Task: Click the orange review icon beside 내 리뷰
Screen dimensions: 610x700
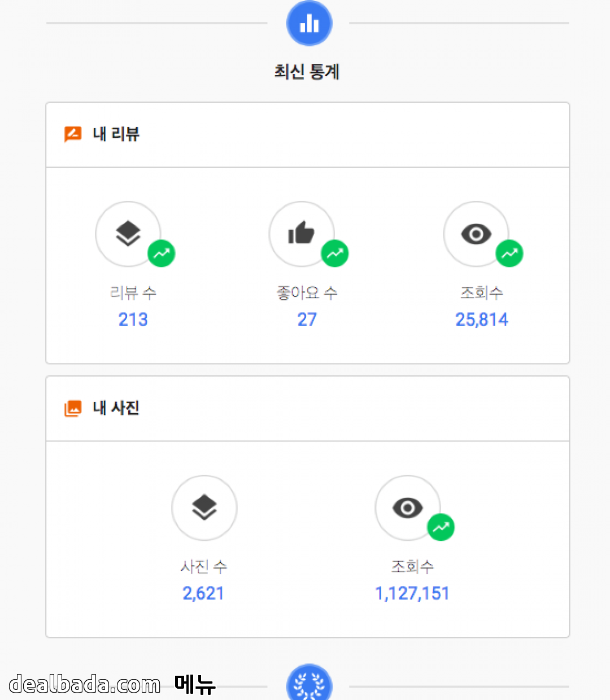Action: pos(73,134)
